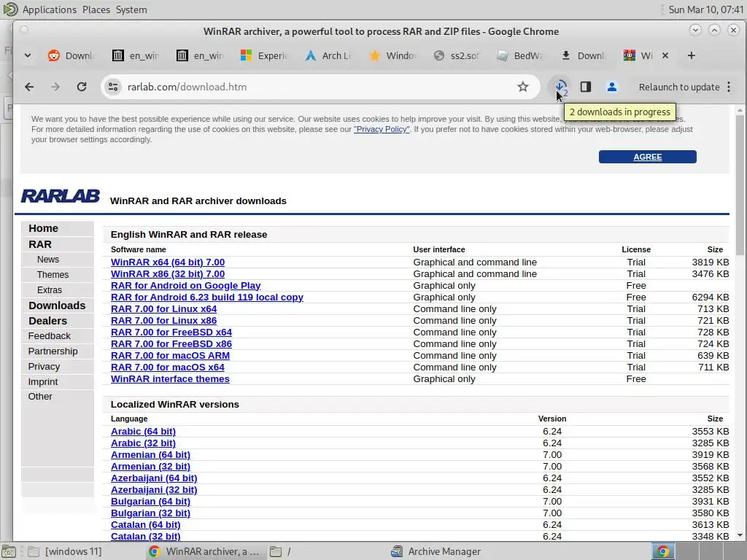The width and height of the screenshot is (747, 560).
Task: Open Dealers in the sidebar
Action: point(47,321)
